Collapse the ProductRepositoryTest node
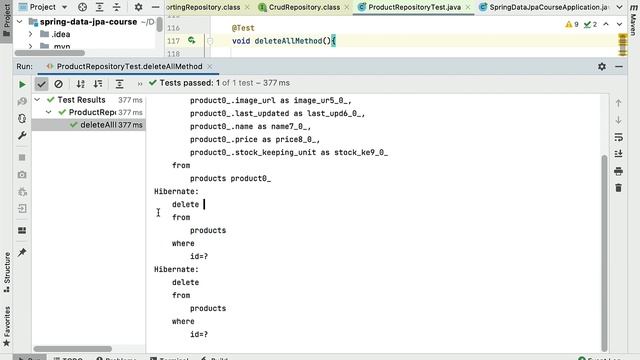Screen dimensions: 640x360 49,112
